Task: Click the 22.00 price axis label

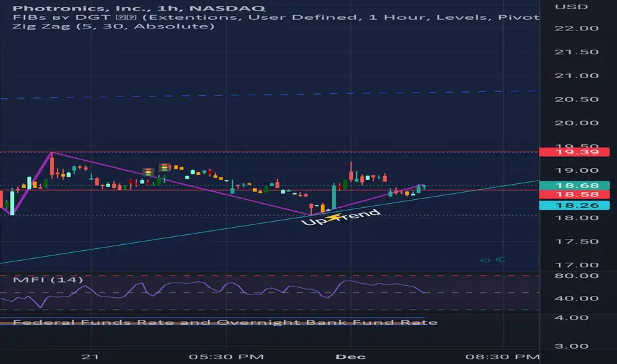Action: point(577,28)
